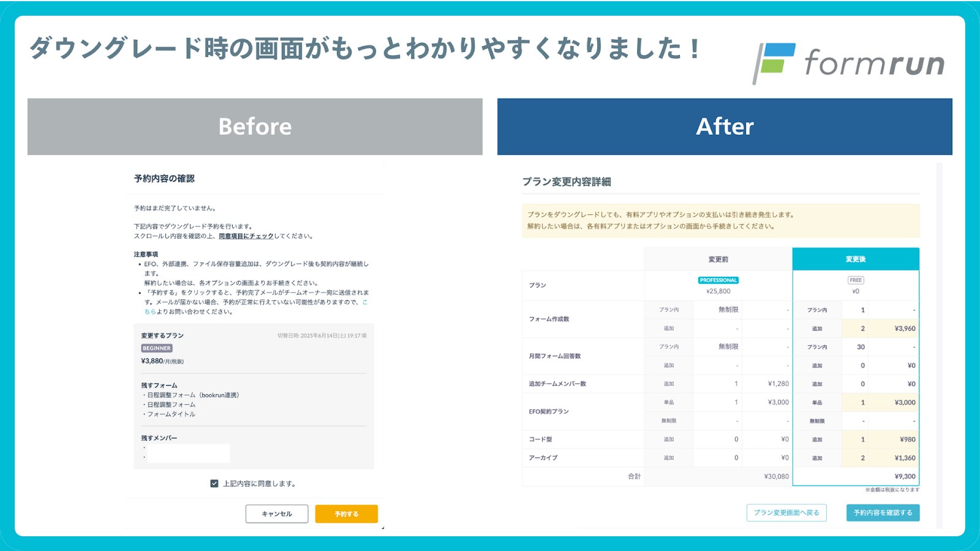Click the 予約内容を確認する button
Viewport: 980px width, 551px height.
(x=883, y=513)
